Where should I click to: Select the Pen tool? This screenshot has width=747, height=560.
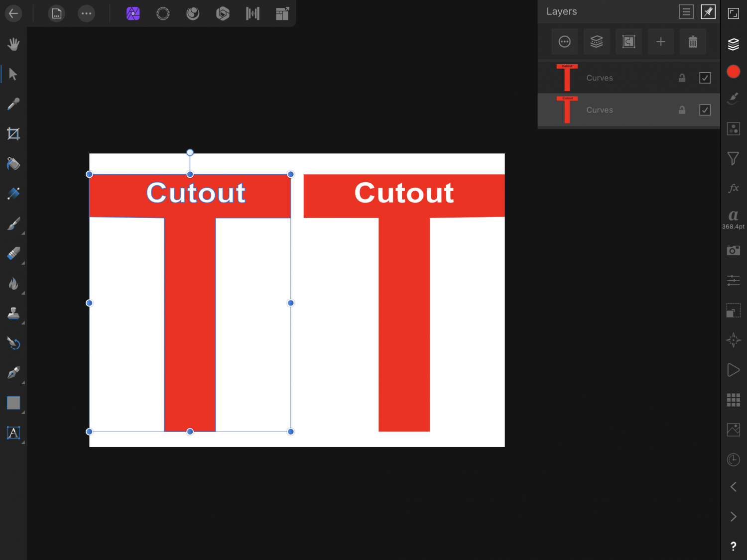tap(13, 373)
